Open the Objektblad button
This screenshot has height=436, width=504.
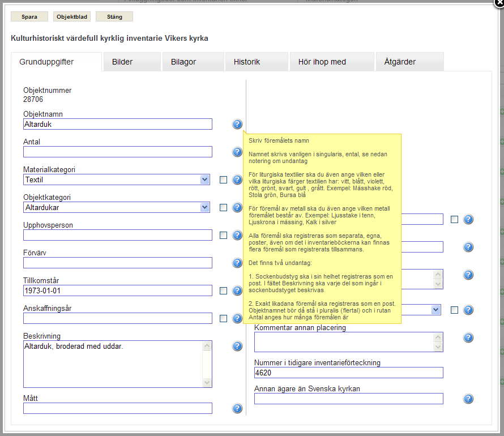[x=72, y=17]
